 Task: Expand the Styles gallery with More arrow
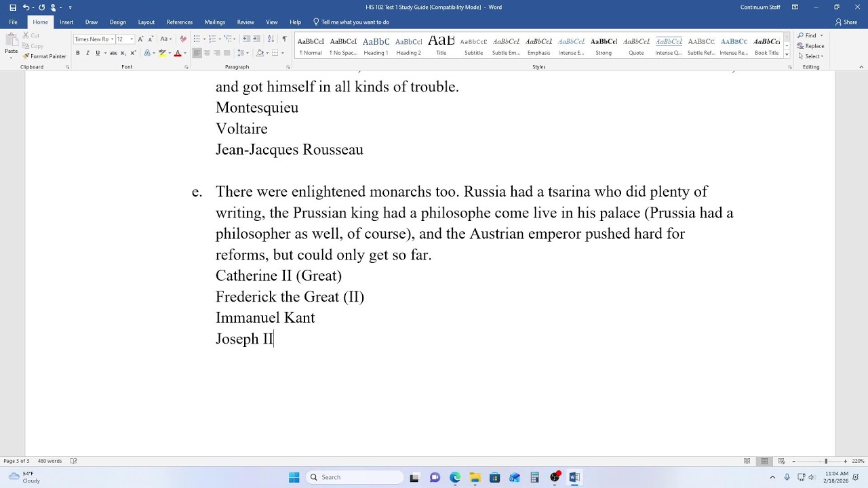click(x=787, y=54)
